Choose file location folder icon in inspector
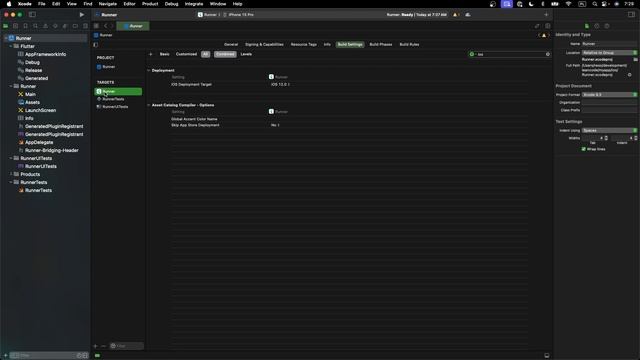 [636, 60]
